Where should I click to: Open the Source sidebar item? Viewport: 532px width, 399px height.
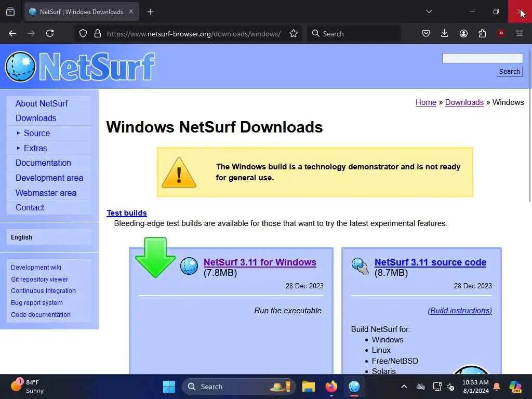[x=37, y=133]
